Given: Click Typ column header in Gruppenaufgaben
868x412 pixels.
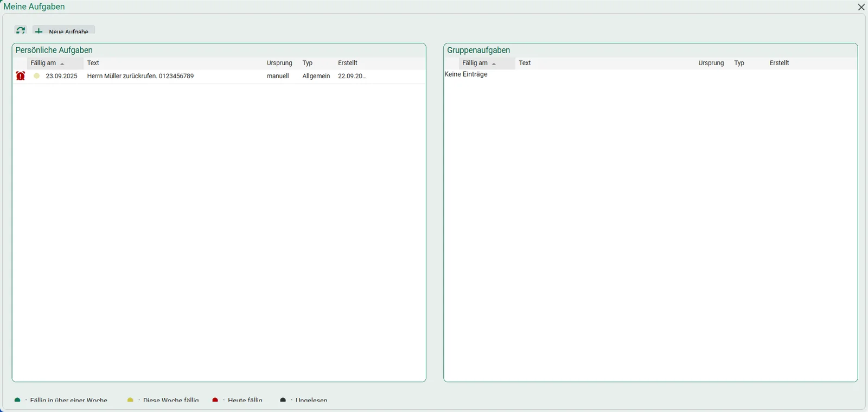Looking at the screenshot, I should point(739,63).
